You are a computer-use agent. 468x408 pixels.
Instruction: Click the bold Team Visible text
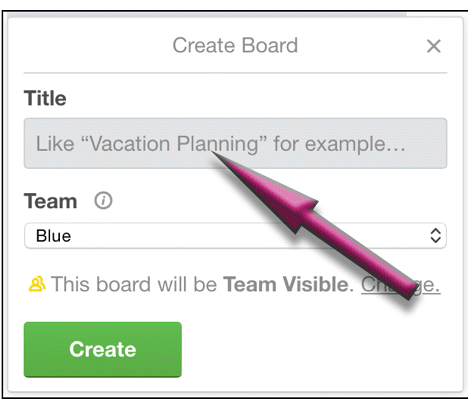click(x=288, y=284)
